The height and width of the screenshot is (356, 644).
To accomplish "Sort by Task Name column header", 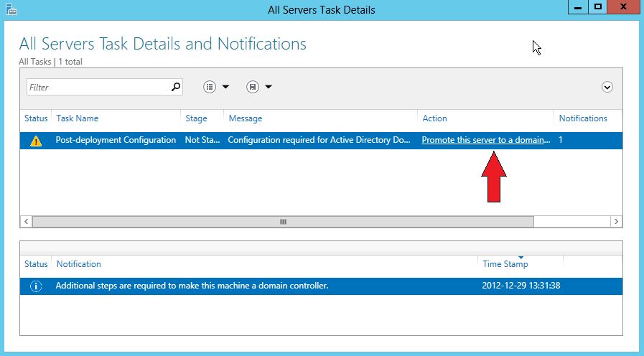I will click(78, 118).
